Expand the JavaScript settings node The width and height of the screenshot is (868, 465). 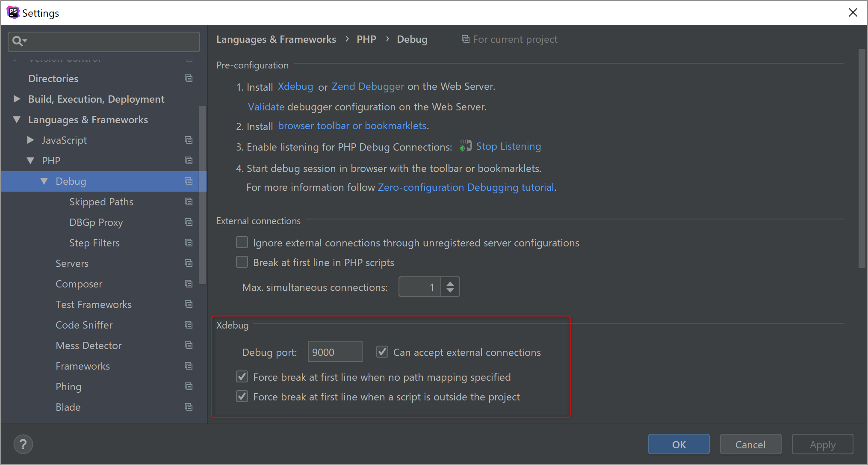coord(30,140)
